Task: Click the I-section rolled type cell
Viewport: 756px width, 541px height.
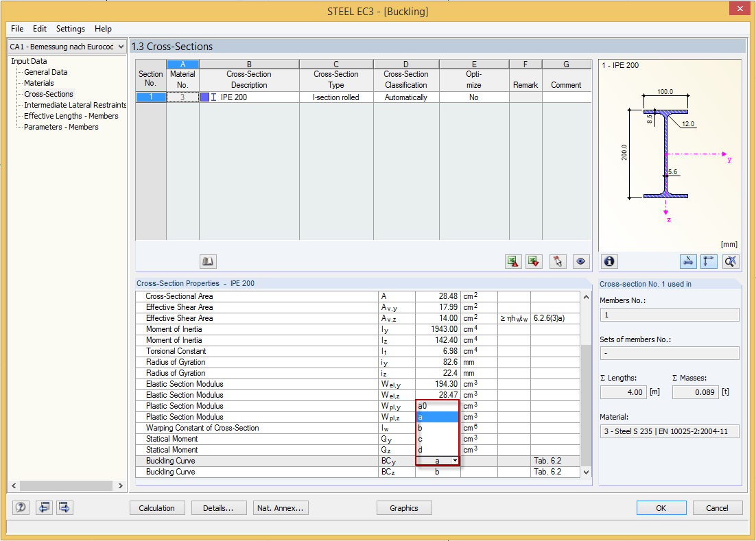Action: [x=336, y=97]
